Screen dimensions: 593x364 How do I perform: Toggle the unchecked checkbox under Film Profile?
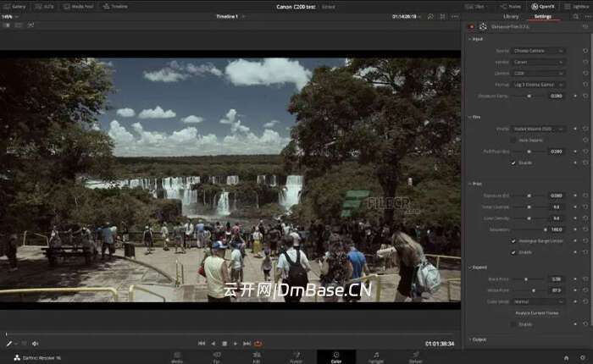coord(513,141)
